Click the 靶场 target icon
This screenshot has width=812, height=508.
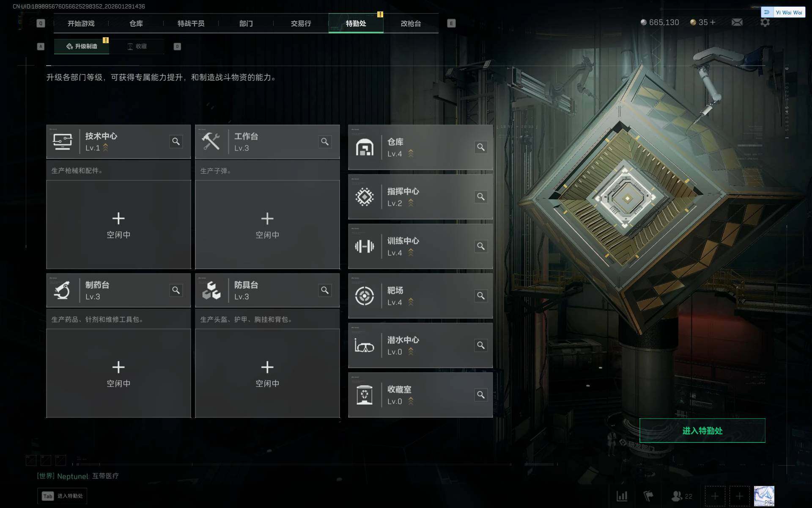click(364, 295)
